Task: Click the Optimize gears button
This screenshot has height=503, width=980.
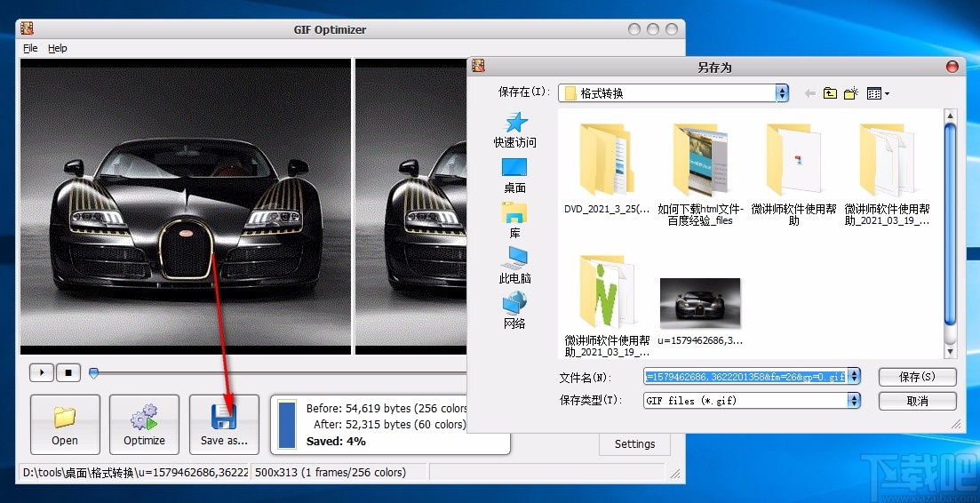Action: [x=144, y=424]
